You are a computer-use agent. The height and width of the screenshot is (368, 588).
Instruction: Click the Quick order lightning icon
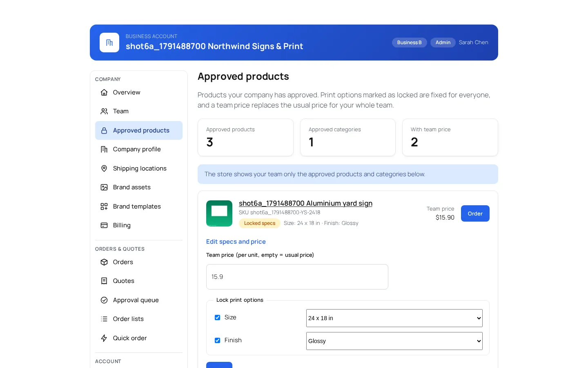point(104,338)
